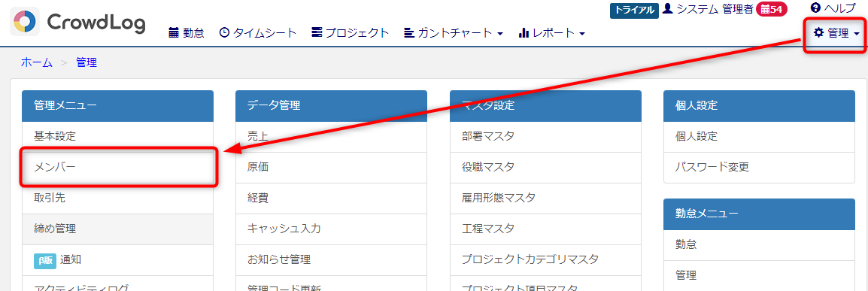This screenshot has height=291, width=868.
Task: Open the β版 通知 item
Action: point(118,259)
